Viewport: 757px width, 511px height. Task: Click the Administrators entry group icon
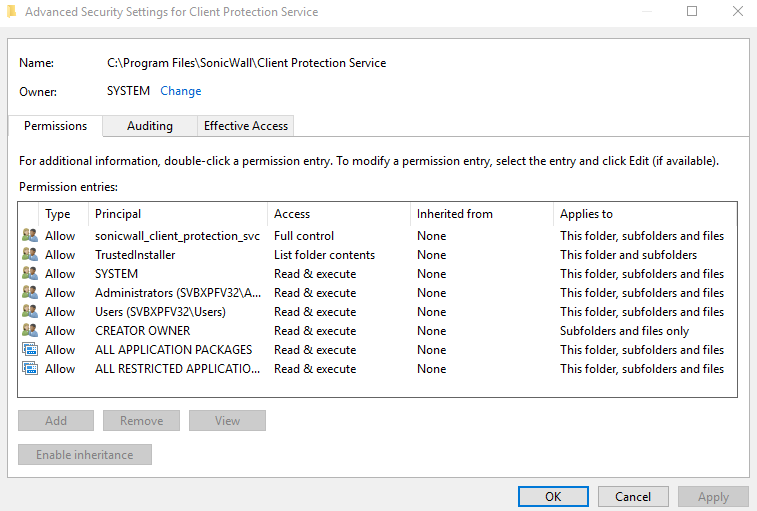[x=29, y=293]
